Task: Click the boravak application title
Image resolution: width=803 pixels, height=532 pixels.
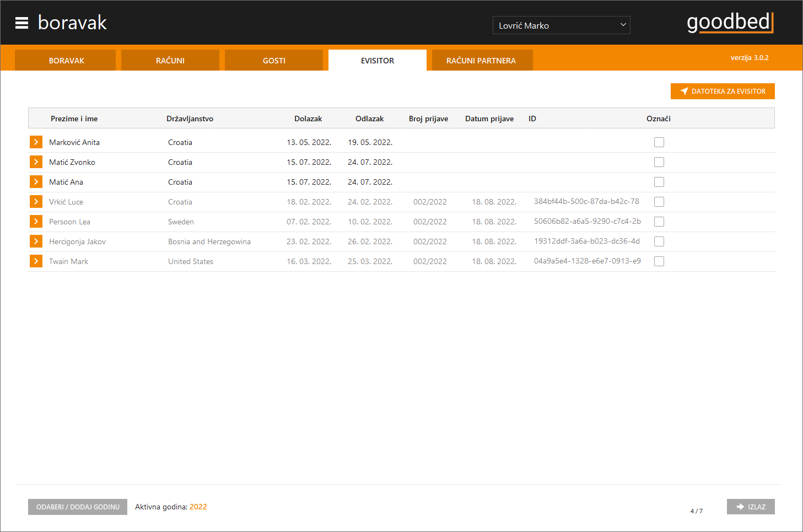Action: coord(72,23)
